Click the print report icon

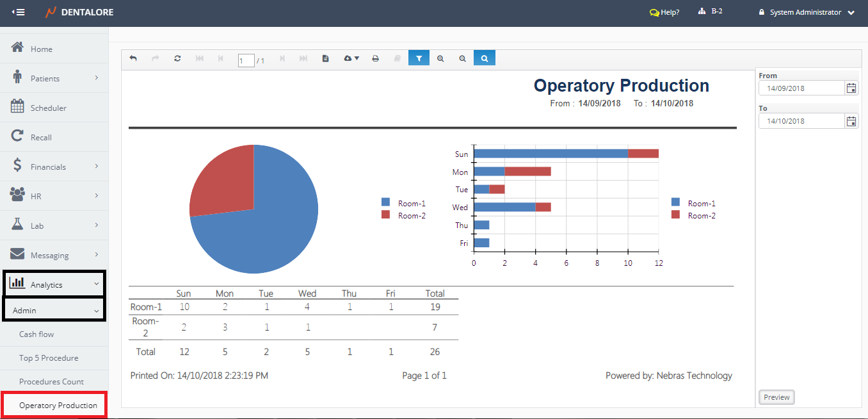[376, 58]
